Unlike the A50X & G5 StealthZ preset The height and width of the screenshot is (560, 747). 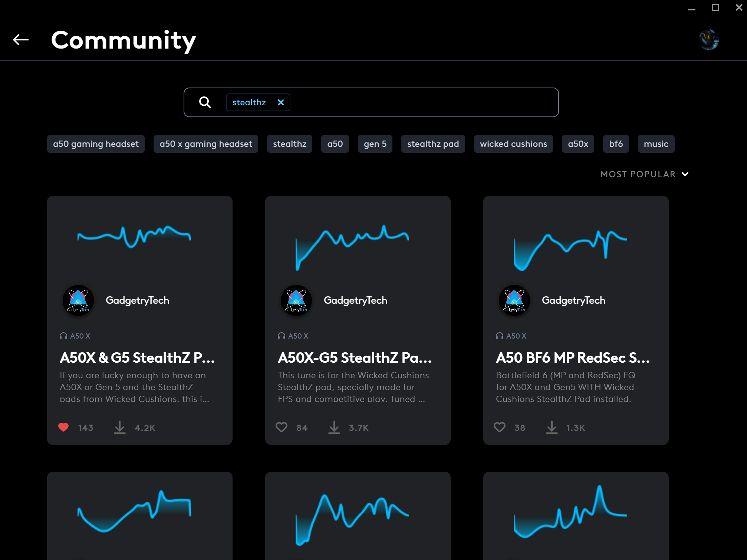pyautogui.click(x=63, y=427)
